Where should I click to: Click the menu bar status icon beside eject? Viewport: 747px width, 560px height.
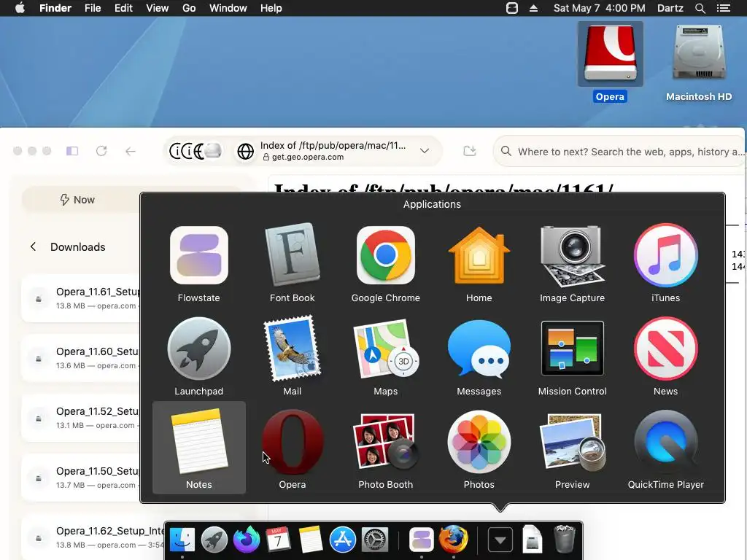(x=512, y=8)
